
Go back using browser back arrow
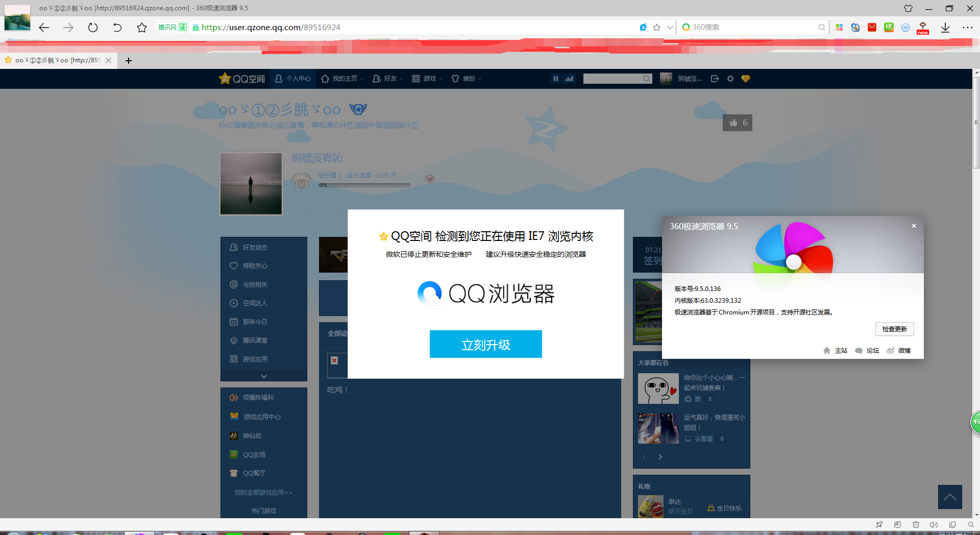point(44,28)
